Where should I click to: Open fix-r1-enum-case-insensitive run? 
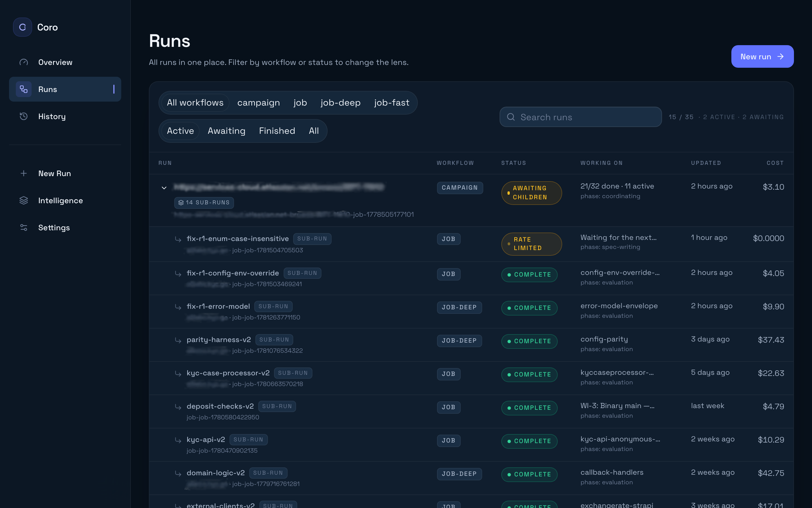238,238
